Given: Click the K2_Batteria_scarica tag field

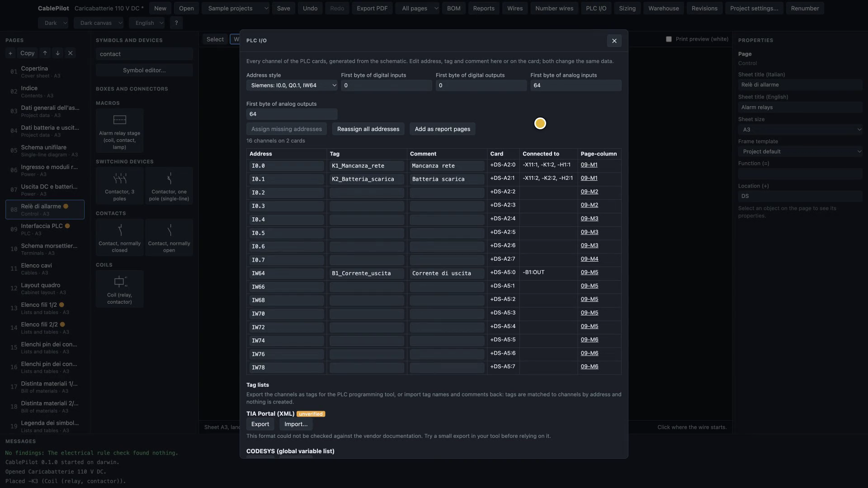Looking at the screenshot, I should [367, 179].
